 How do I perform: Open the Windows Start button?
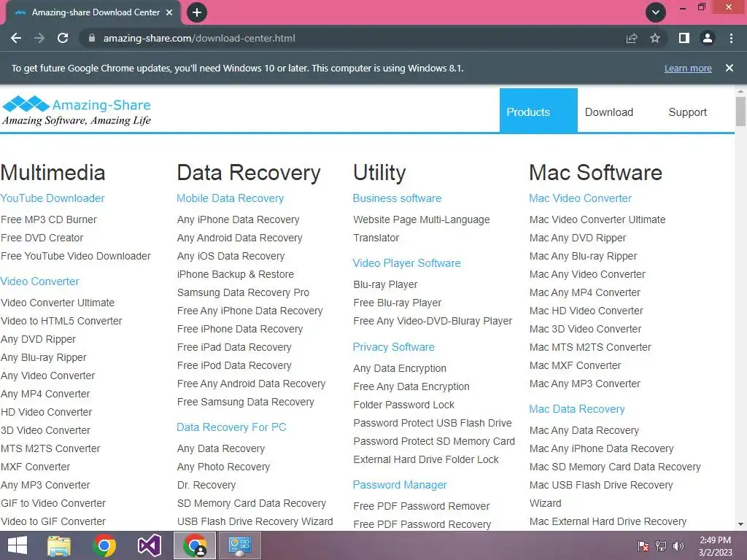(18, 545)
